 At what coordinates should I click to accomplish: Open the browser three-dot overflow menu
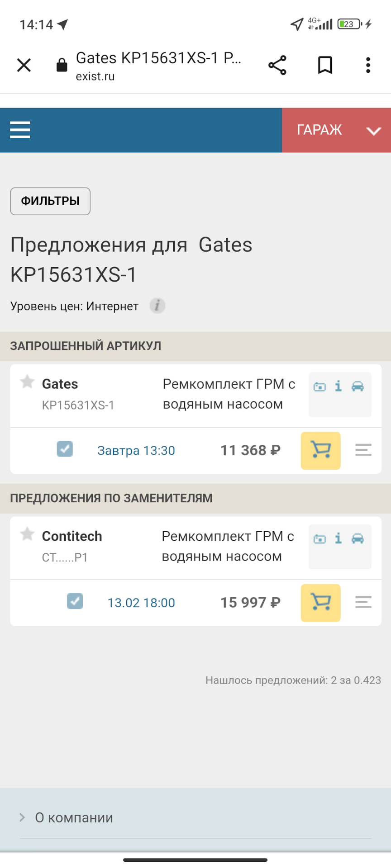pos(368,65)
